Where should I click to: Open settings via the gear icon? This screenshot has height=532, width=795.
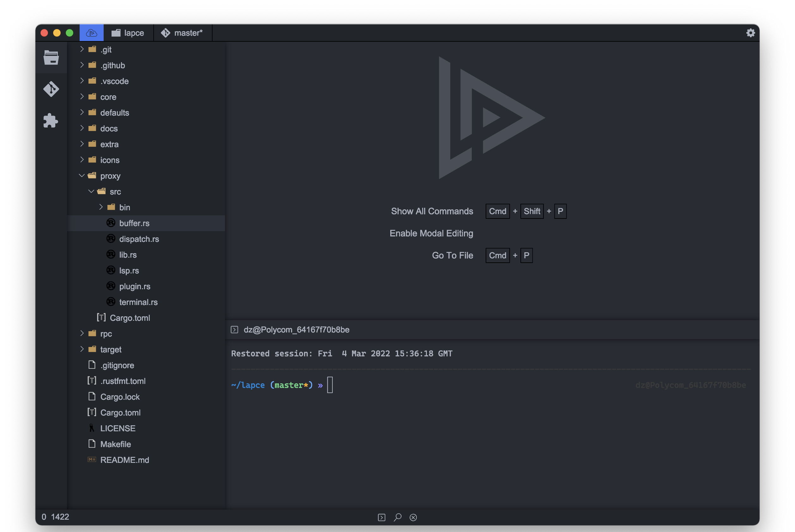point(750,33)
